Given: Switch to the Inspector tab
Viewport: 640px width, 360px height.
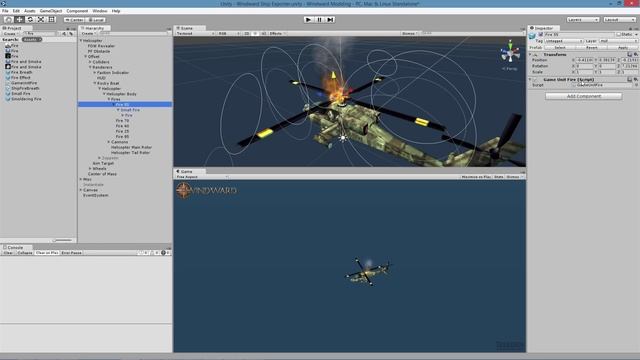Looking at the screenshot, I should pos(543,28).
